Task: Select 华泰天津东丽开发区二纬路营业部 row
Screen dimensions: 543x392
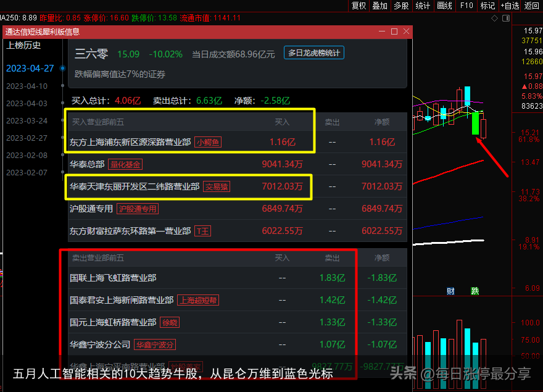Action: (x=237, y=186)
